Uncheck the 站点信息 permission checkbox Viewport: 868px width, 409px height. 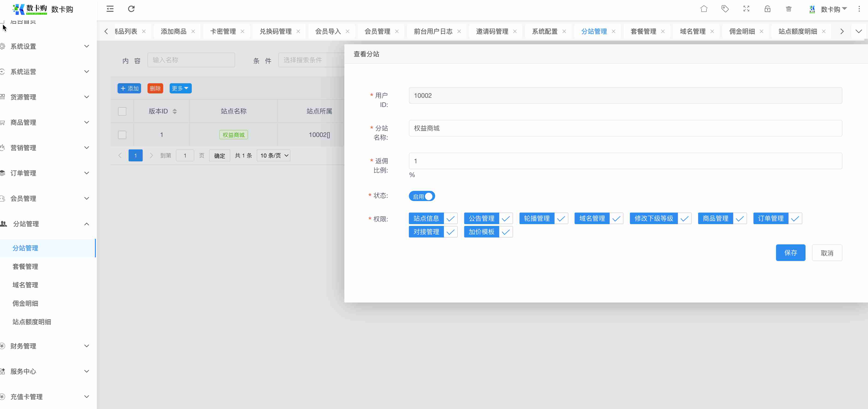coord(450,219)
